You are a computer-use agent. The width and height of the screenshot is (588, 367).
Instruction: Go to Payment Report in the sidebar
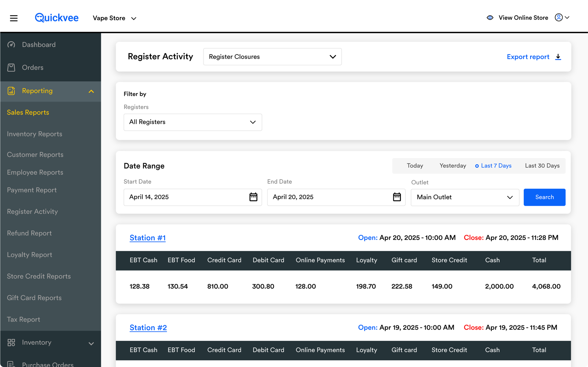(32, 190)
